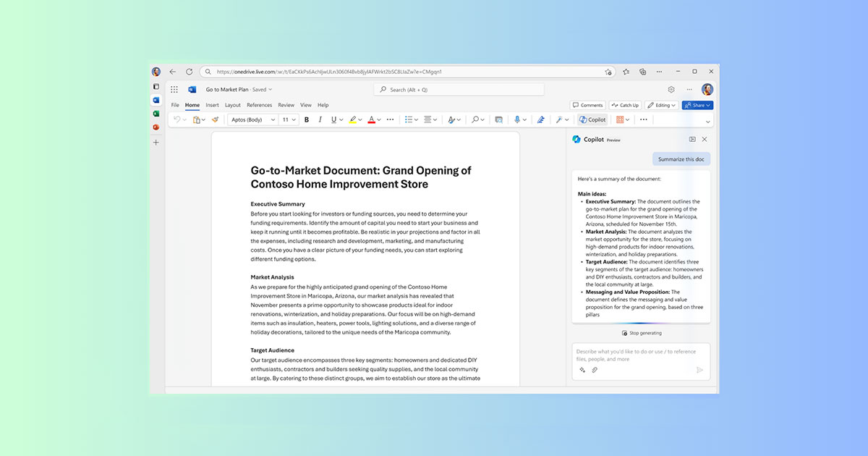Open browser Favorites star icon
The image size is (868, 456).
[626, 72]
